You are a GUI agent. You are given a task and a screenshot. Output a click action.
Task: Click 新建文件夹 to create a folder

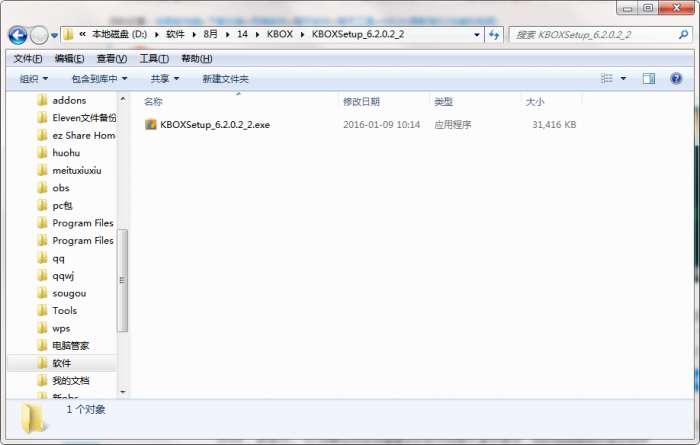tap(225, 79)
